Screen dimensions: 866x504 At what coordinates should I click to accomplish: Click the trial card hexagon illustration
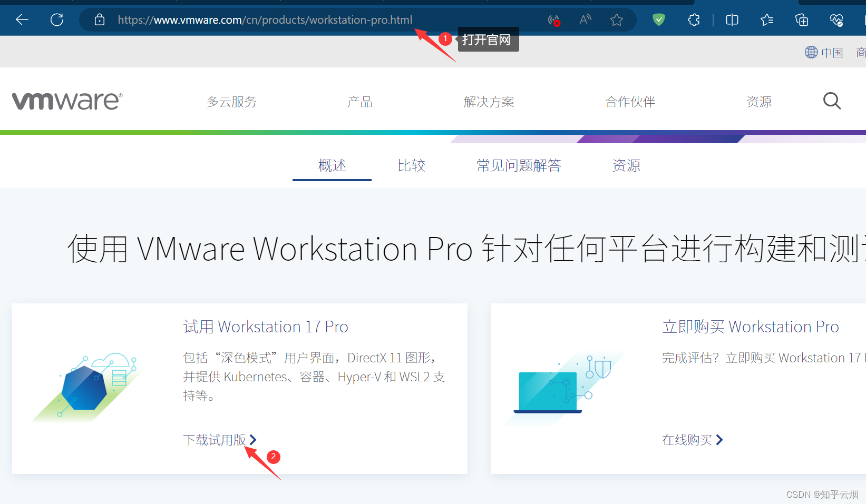pos(87,387)
